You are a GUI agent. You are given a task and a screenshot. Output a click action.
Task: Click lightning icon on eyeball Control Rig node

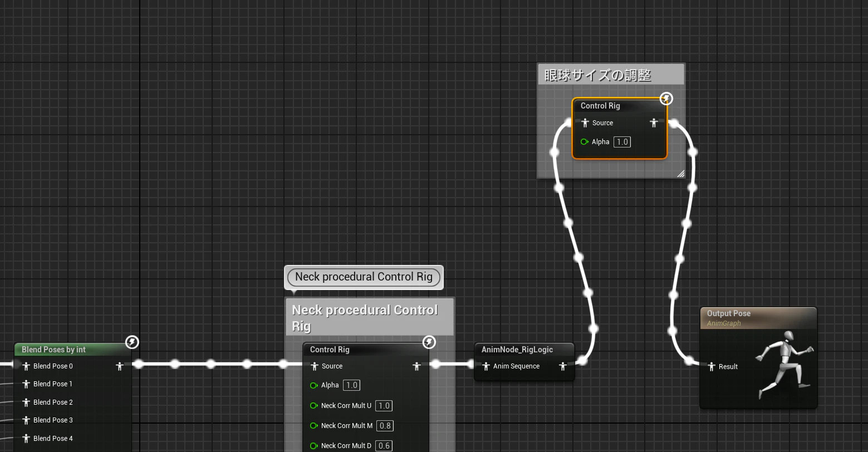click(666, 99)
